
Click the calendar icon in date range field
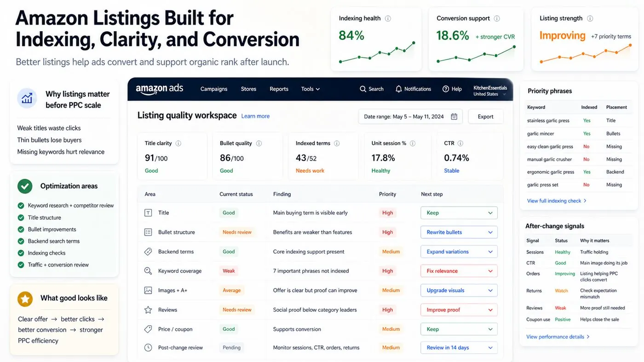(x=454, y=117)
